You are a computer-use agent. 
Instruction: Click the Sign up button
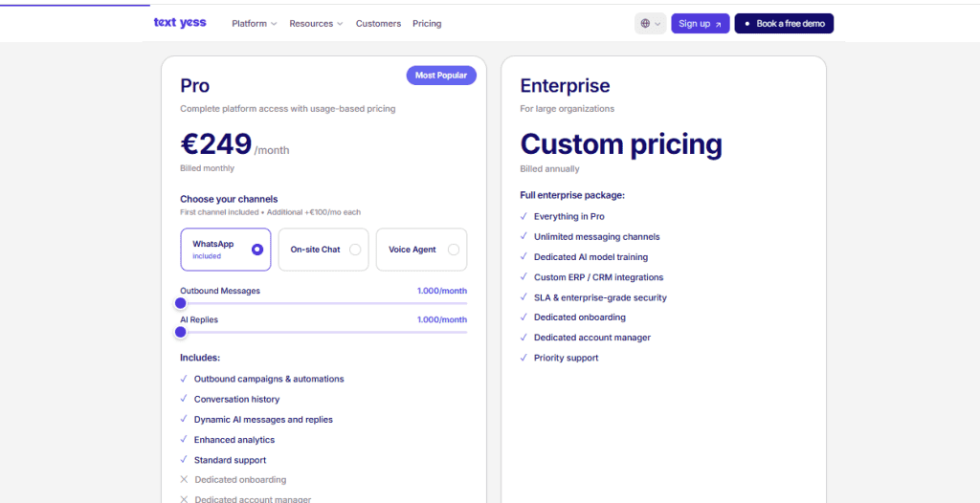[x=700, y=24]
